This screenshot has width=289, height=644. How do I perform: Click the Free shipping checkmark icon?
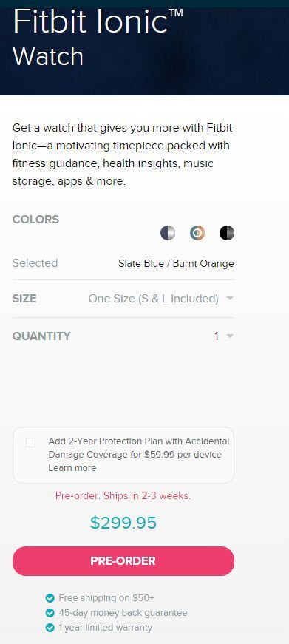tap(50, 598)
